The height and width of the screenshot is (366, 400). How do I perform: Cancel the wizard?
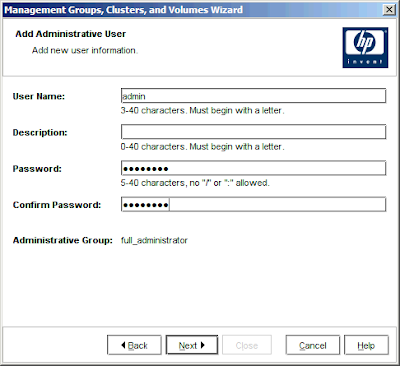[313, 345]
